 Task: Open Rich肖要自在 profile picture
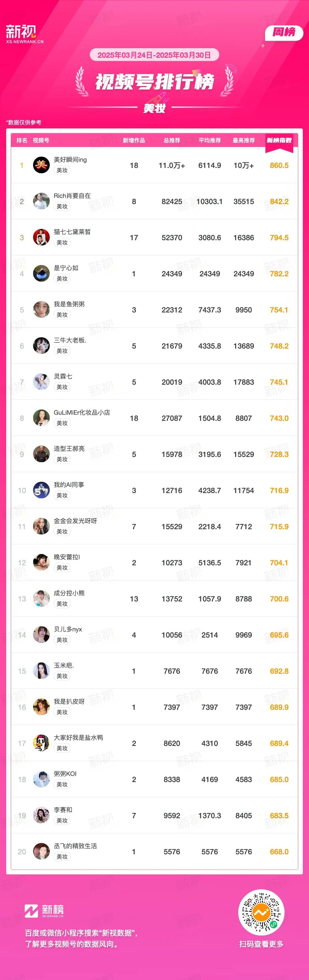click(41, 201)
